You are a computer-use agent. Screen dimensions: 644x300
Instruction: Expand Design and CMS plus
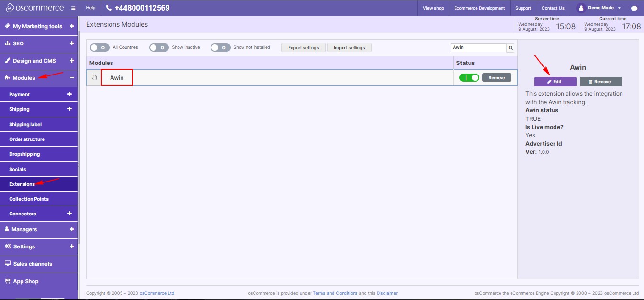[72, 61]
